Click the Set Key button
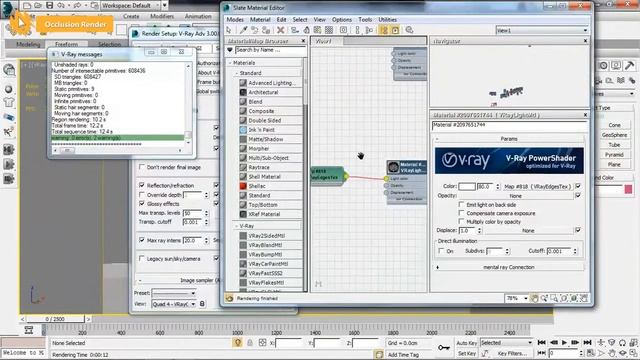640x360 pixels. (x=467, y=353)
